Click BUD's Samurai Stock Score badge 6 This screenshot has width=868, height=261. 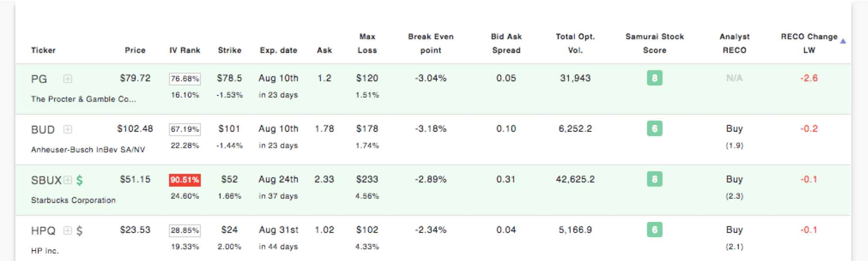(x=654, y=128)
